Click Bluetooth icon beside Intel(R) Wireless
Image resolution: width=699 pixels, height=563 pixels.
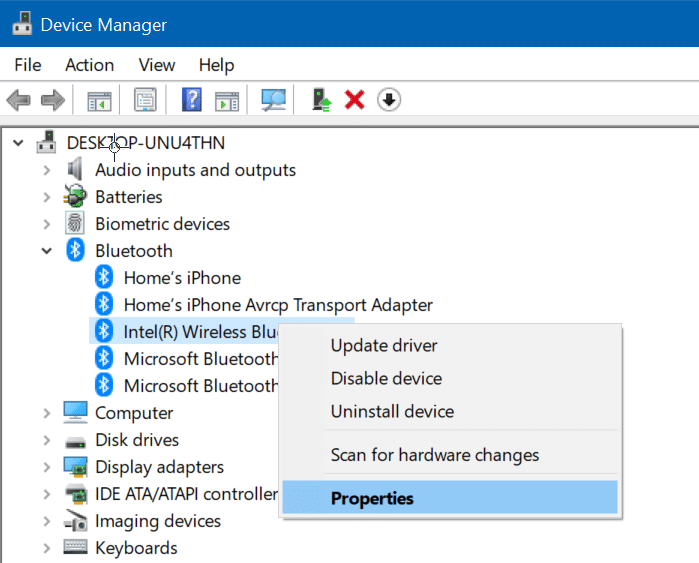[x=104, y=331]
